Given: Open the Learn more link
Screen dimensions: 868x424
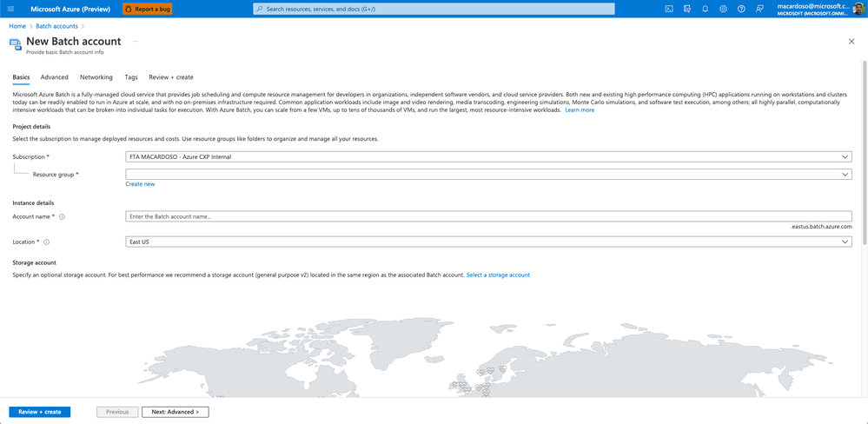Looking at the screenshot, I should [x=580, y=110].
